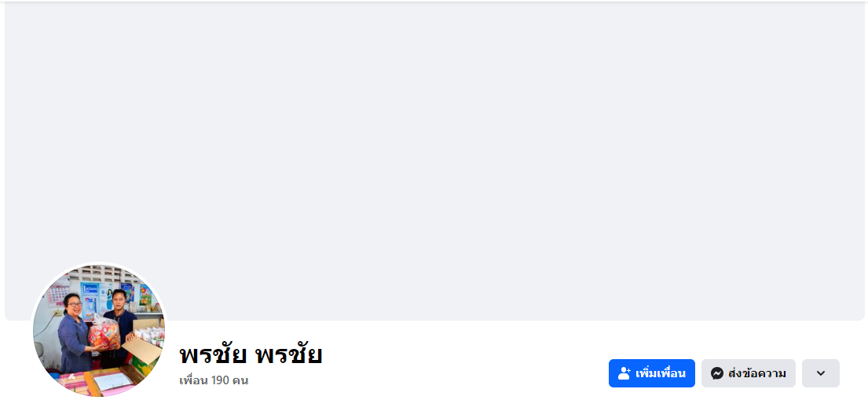Click the Messenger lightning bubble icon
The height and width of the screenshot is (411, 868).
(x=716, y=373)
